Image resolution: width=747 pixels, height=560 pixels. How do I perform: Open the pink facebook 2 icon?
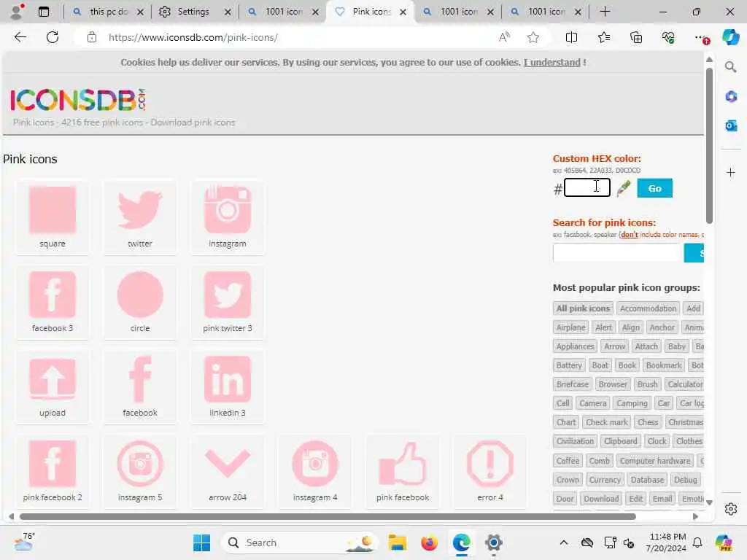53,463
